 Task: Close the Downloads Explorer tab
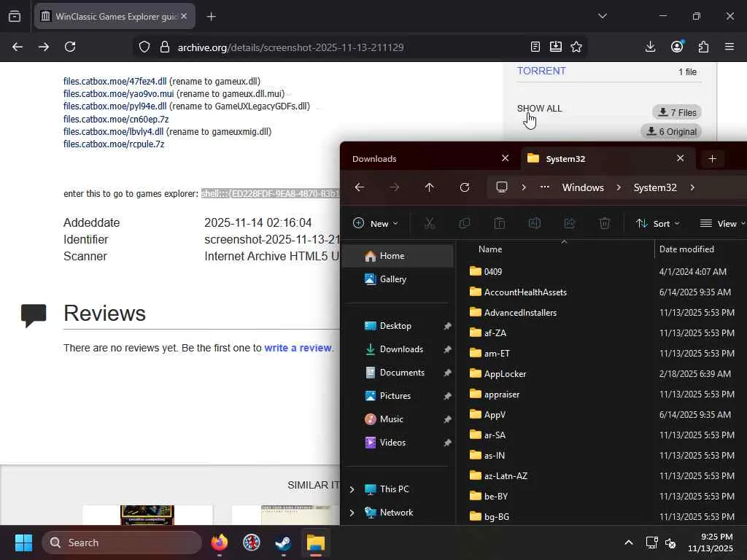505,158
